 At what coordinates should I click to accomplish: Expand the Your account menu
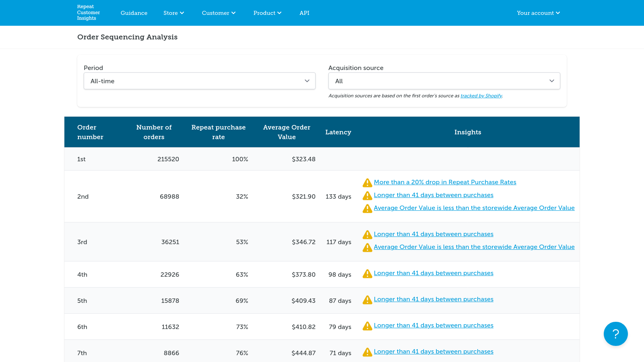tap(539, 13)
